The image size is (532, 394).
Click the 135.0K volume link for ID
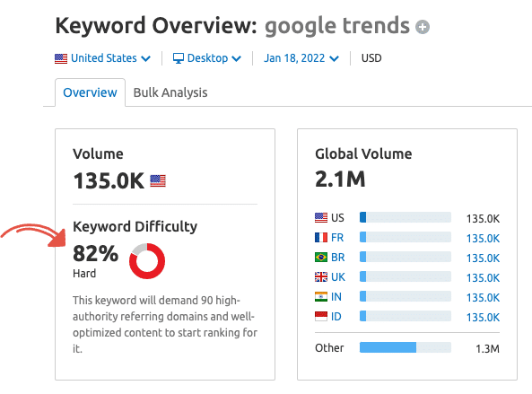pyautogui.click(x=483, y=318)
